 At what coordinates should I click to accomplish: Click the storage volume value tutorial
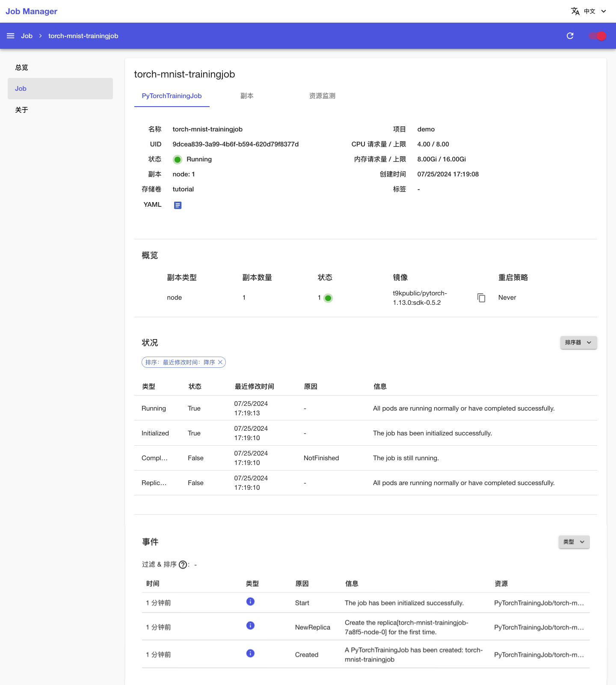pyautogui.click(x=183, y=189)
